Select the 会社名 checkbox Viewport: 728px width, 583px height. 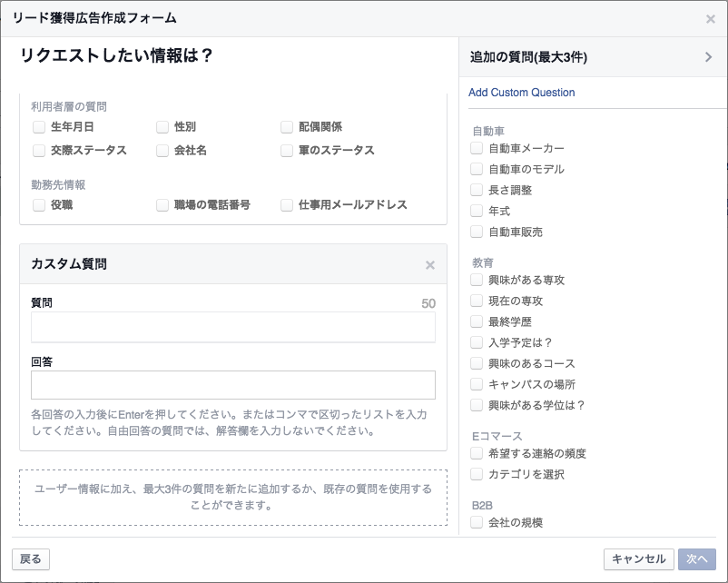162,151
